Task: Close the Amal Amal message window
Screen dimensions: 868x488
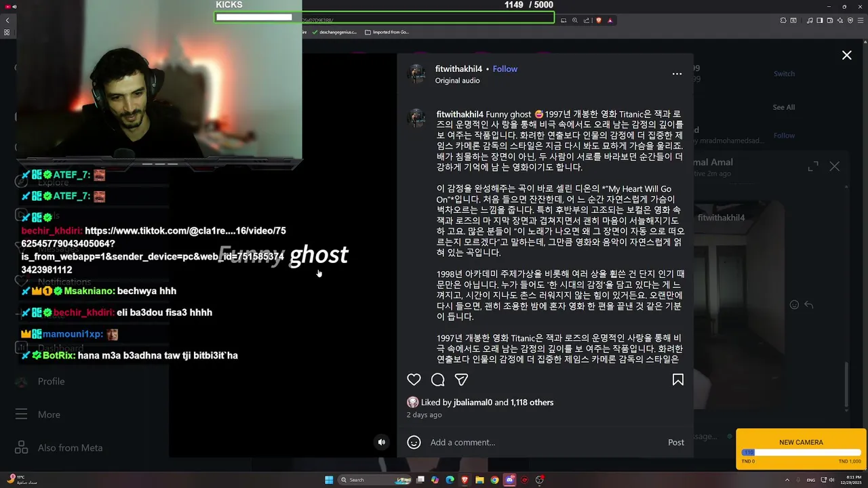Action: (835, 167)
